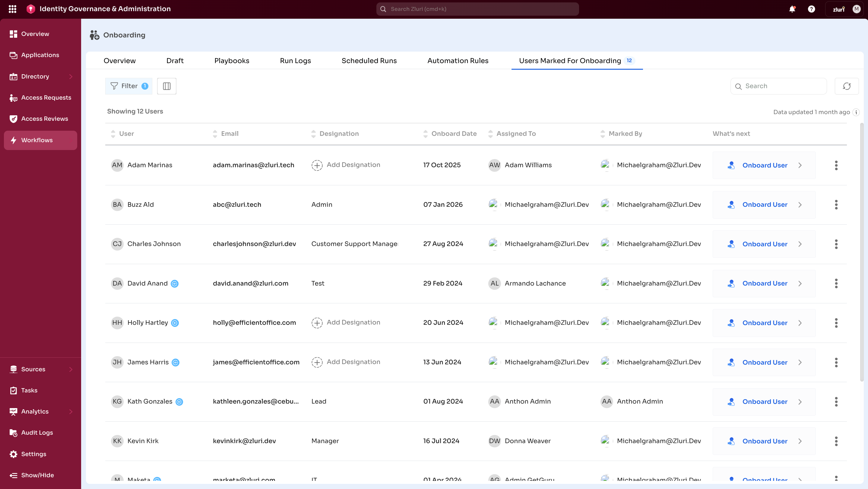Open the app grid launcher icon
The height and width of the screenshot is (489, 868).
point(12,9)
